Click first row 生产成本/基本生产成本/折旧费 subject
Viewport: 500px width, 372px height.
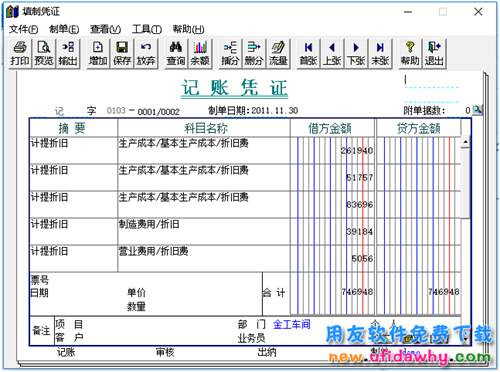[184, 143]
